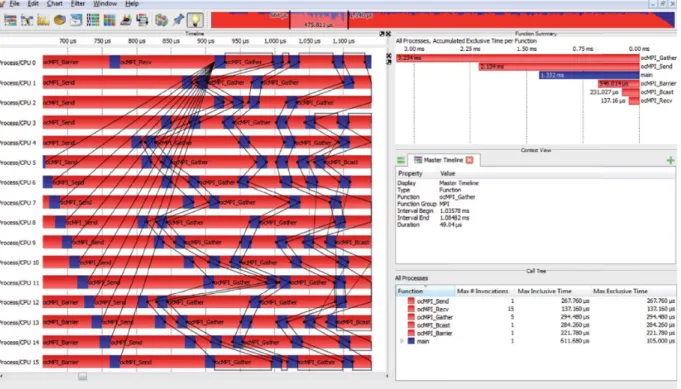Add a new context tab with green plus
The height and width of the screenshot is (389, 681).
pos(671,160)
